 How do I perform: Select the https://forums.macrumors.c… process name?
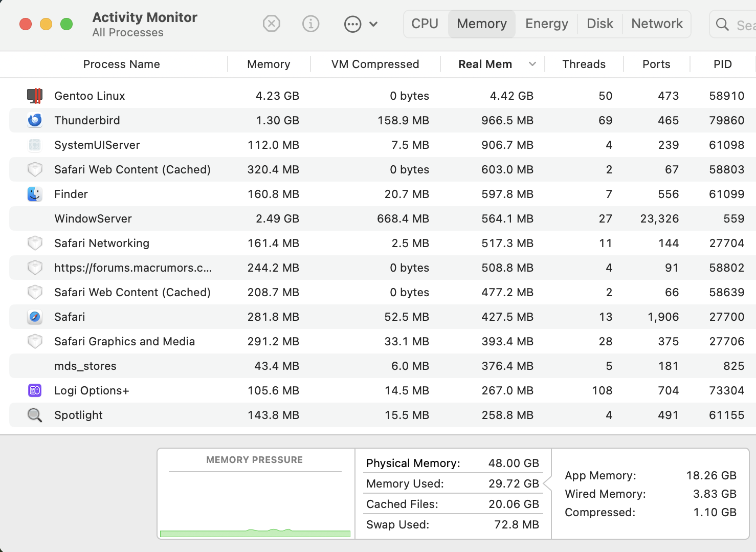(x=133, y=268)
